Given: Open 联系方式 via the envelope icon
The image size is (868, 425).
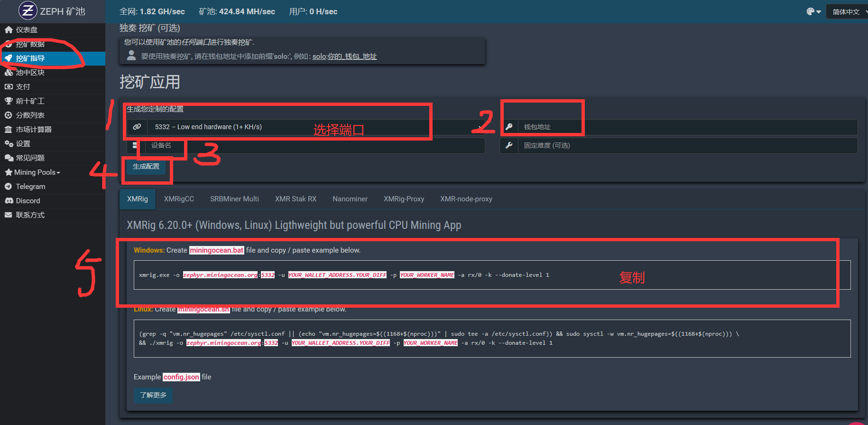Looking at the screenshot, I should pos(9,215).
